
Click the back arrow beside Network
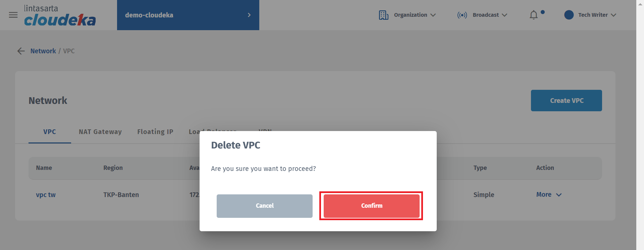pos(21,51)
